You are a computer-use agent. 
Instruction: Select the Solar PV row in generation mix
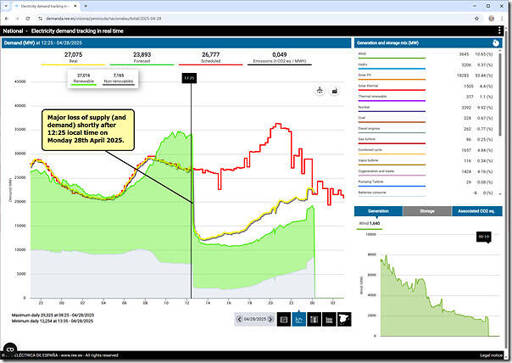(425, 76)
